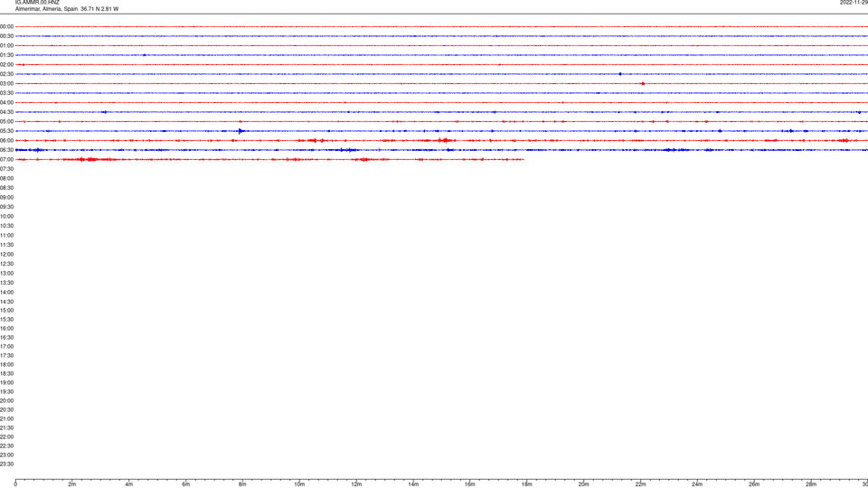
Task: Click the blue spike on the 02:30 trace
Action: pos(620,74)
